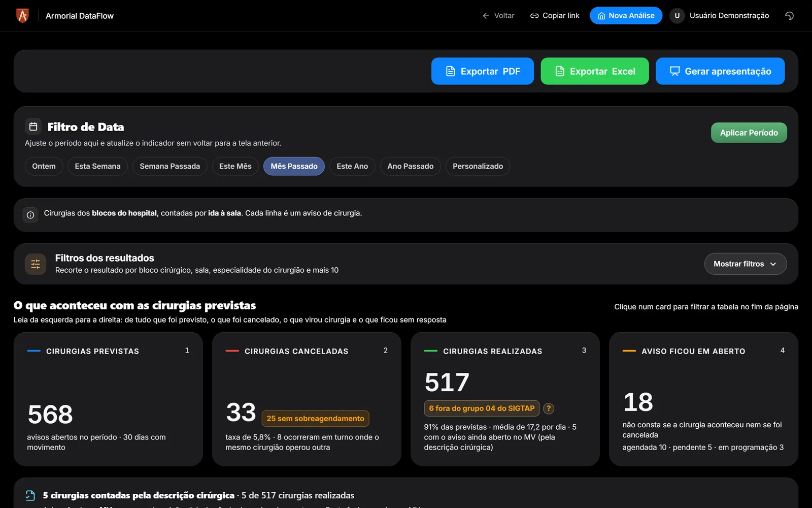Click the 33 canceladas value
Viewport: 812px width, 508px height.
(x=241, y=412)
